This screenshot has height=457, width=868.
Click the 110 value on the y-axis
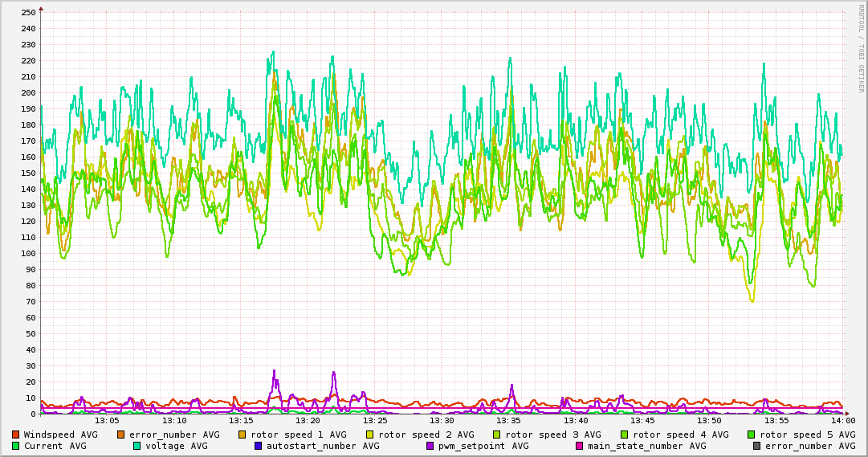(x=27, y=238)
